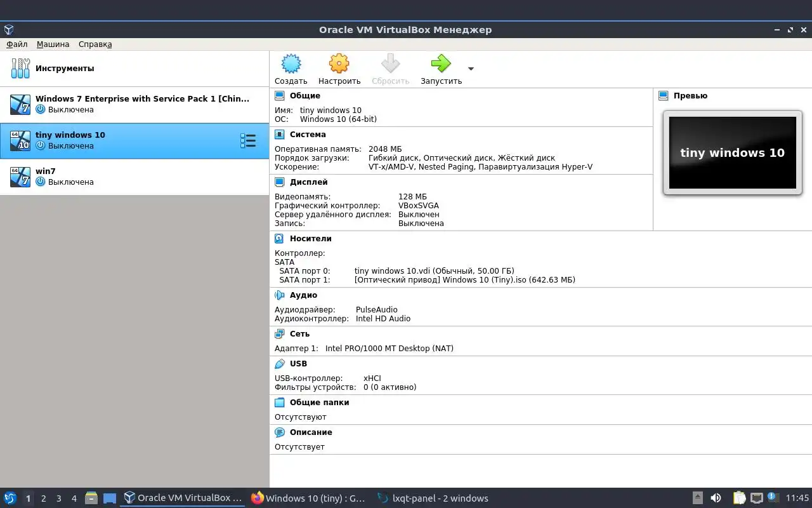Click the network tray icon
Image resolution: width=812 pixels, height=508 pixels.
coord(756,498)
